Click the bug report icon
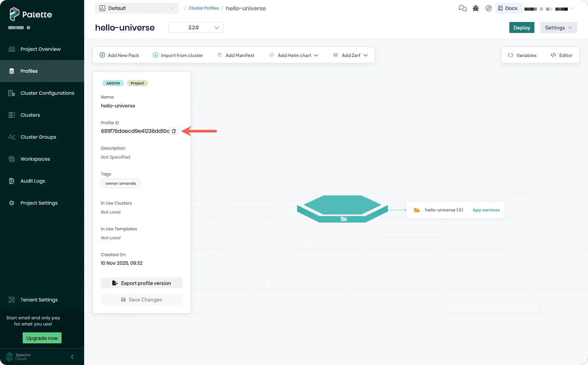The image size is (588, 365). click(476, 8)
